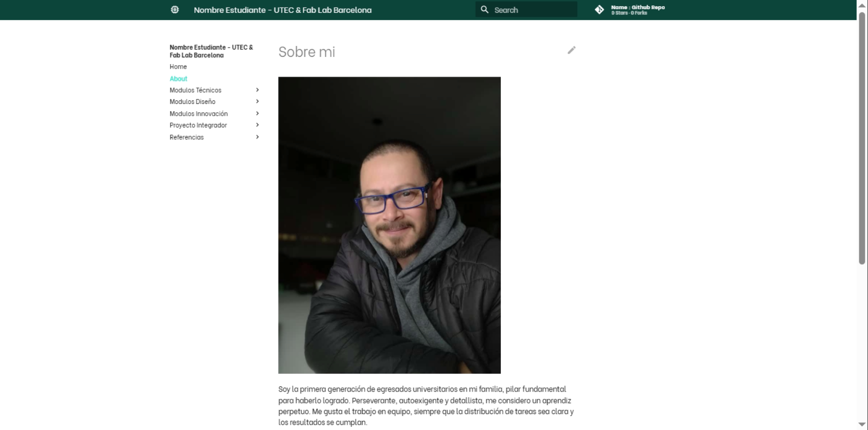The width and height of the screenshot is (868, 430).
Task: Click the sidebar site name heading
Action: click(x=211, y=51)
